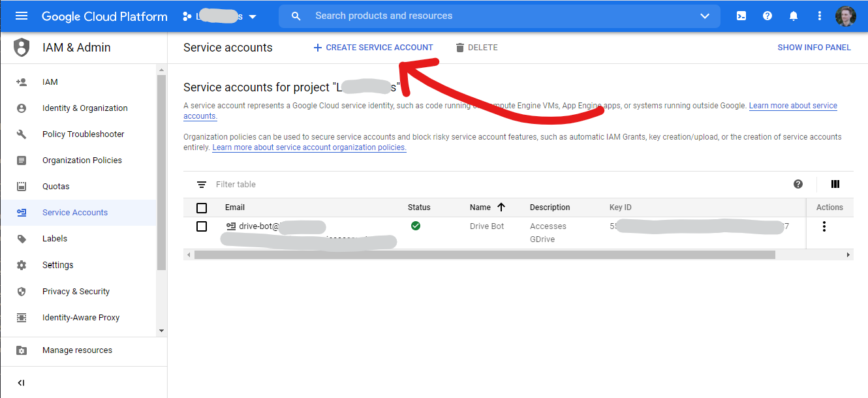
Task: Open the column display options icon
Action: point(835,184)
